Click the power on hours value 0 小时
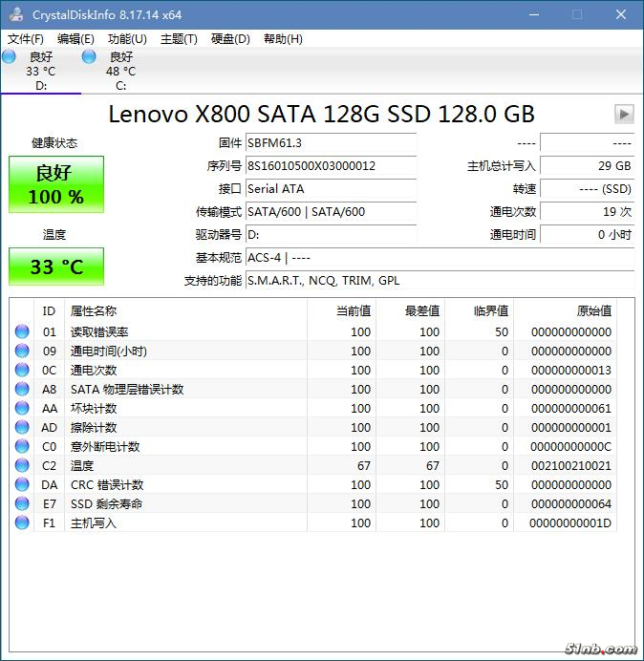The image size is (644, 661). (x=587, y=234)
